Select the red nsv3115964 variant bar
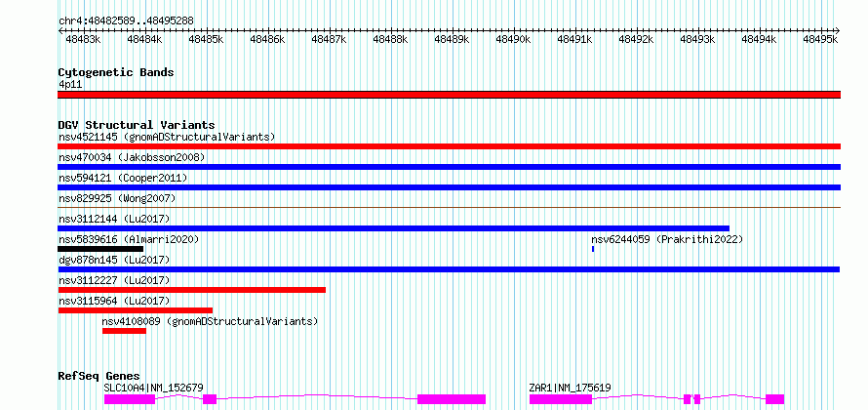868x410 pixels. click(x=135, y=310)
